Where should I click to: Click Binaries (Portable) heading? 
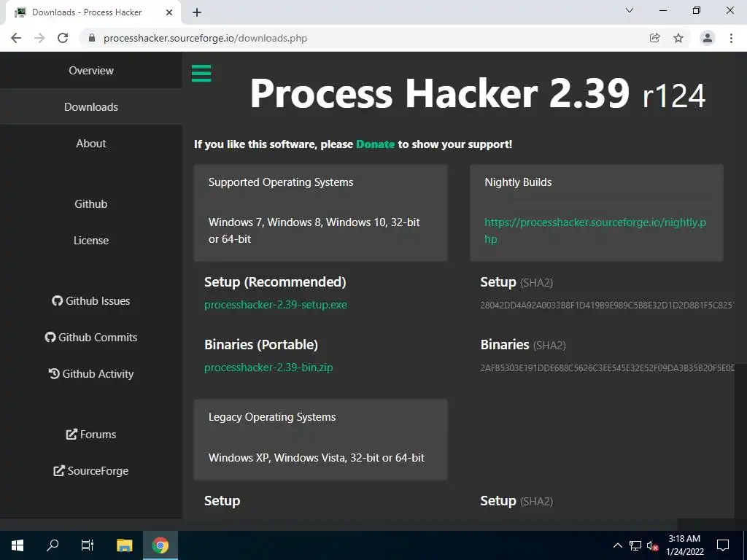coord(261,345)
